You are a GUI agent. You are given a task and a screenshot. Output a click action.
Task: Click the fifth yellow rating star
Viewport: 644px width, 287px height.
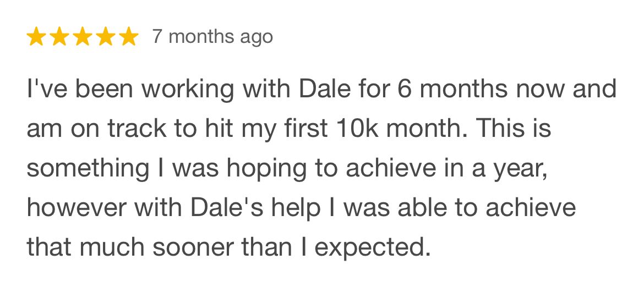tap(128, 37)
